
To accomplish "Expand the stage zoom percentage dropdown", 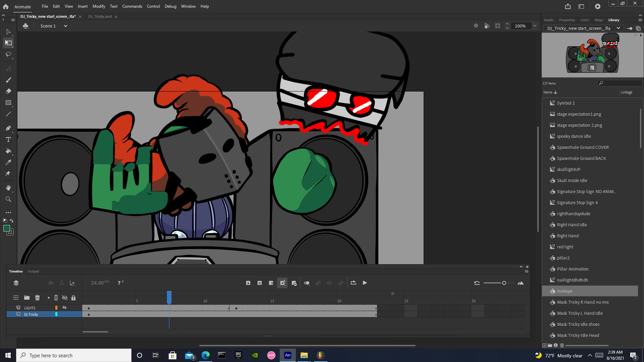I will coord(535,26).
